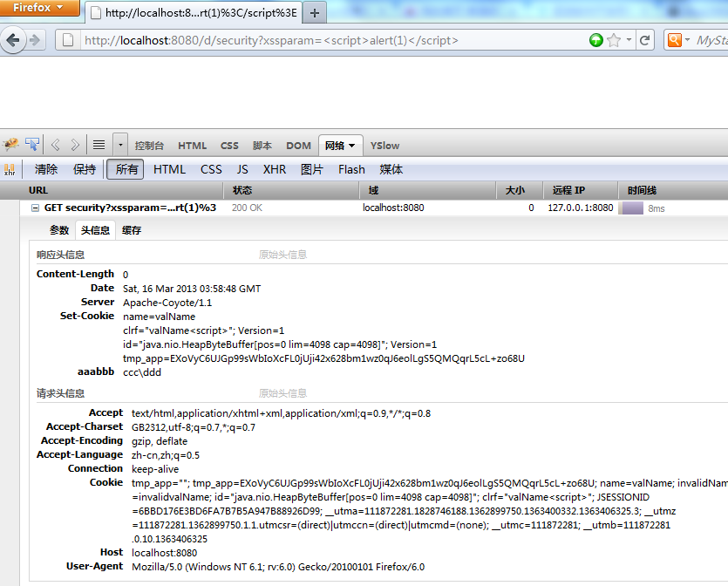Switch to the Firebug HTML panel

[x=192, y=146]
